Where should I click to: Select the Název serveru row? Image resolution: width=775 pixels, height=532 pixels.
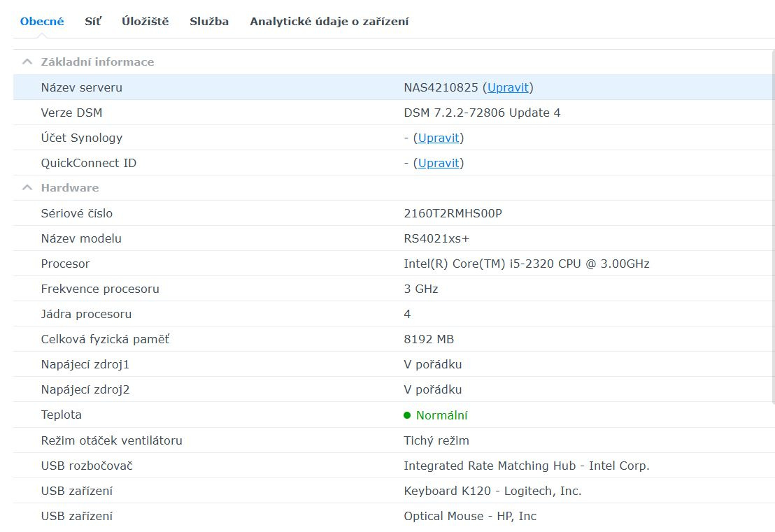click(210, 87)
